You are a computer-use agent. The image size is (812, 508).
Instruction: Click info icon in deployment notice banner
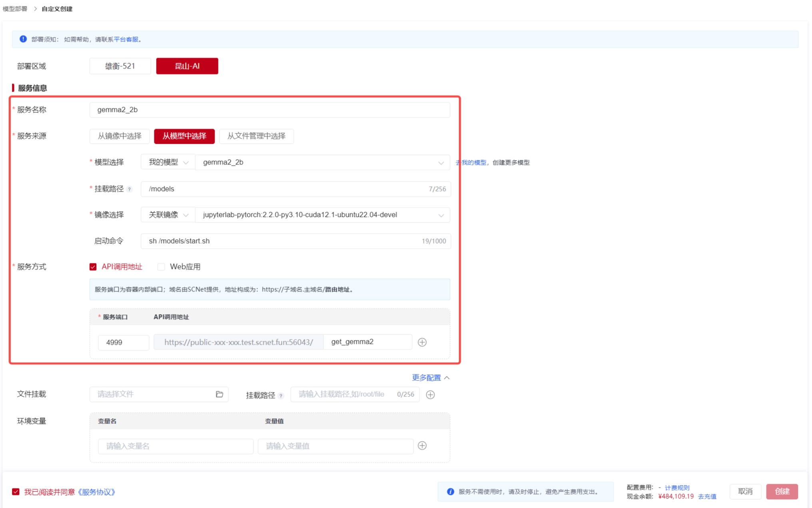23,39
